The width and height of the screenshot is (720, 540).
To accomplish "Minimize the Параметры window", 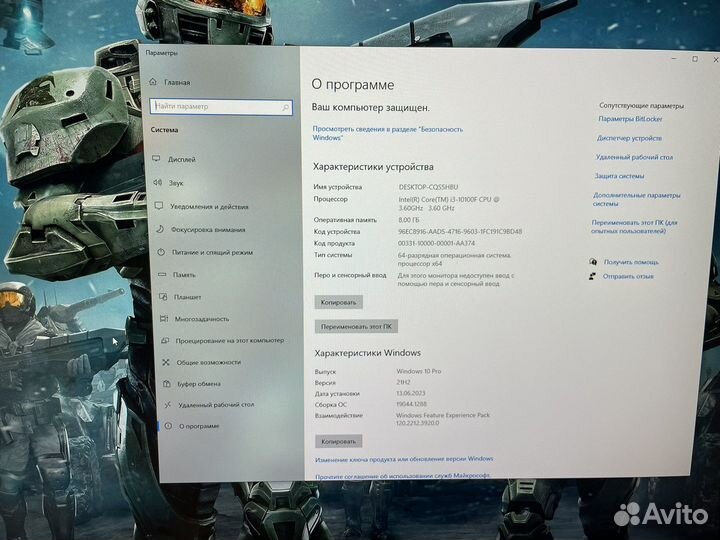I will click(674, 58).
